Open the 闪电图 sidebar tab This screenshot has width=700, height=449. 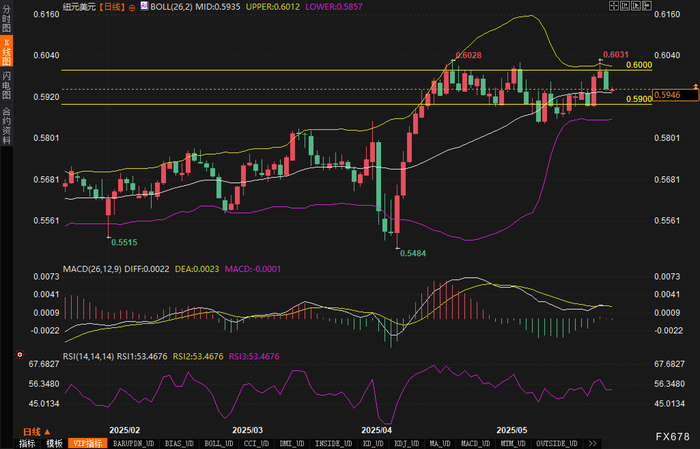(6, 85)
